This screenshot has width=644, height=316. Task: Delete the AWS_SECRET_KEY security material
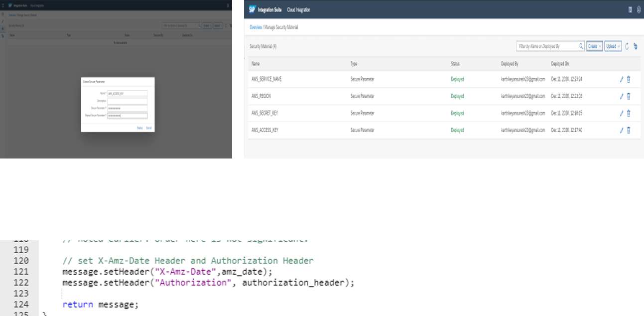click(629, 113)
